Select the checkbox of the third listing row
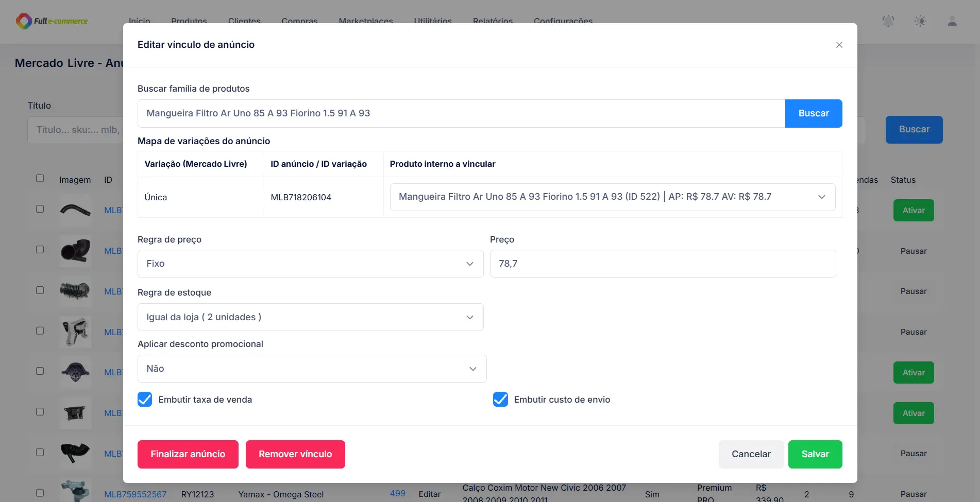Screen dimensions: 980x502 40,290
